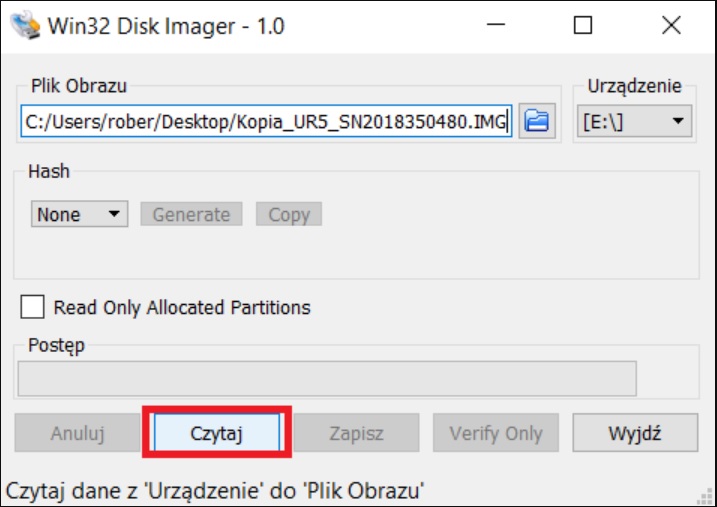The width and height of the screenshot is (717, 507).
Task: Click the Copy hash button
Action: [x=289, y=214]
